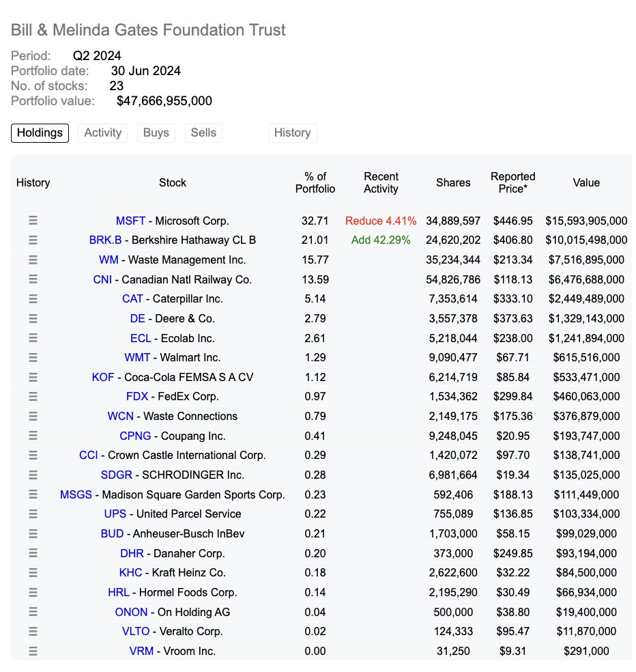Image resolution: width=636 pixels, height=672 pixels.
Task: Click the '% of Portfolio' column header
Action: [x=315, y=182]
